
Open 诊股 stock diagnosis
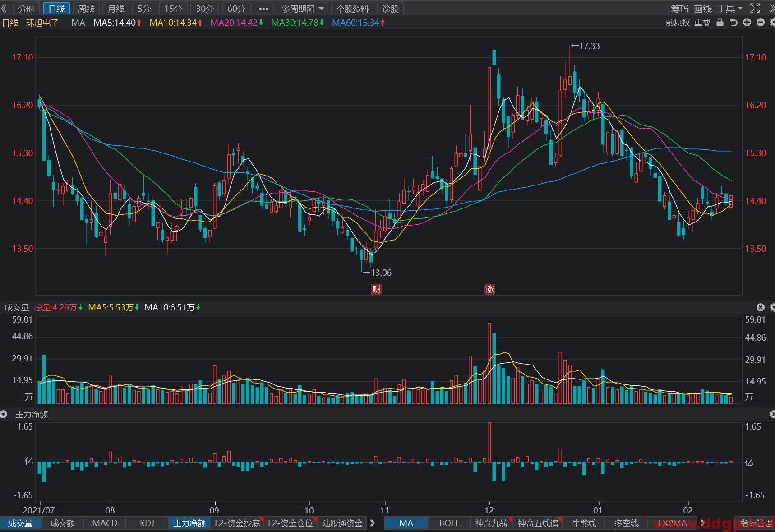(391, 9)
